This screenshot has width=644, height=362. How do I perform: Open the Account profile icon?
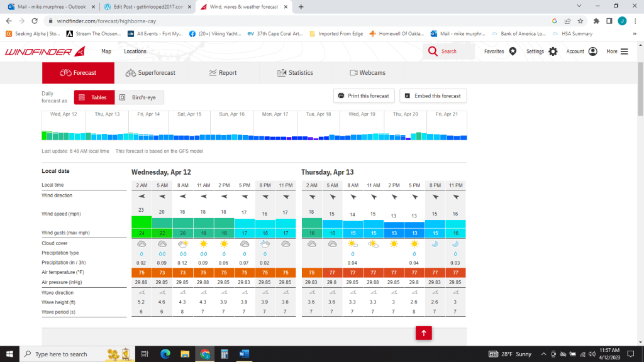(x=592, y=52)
